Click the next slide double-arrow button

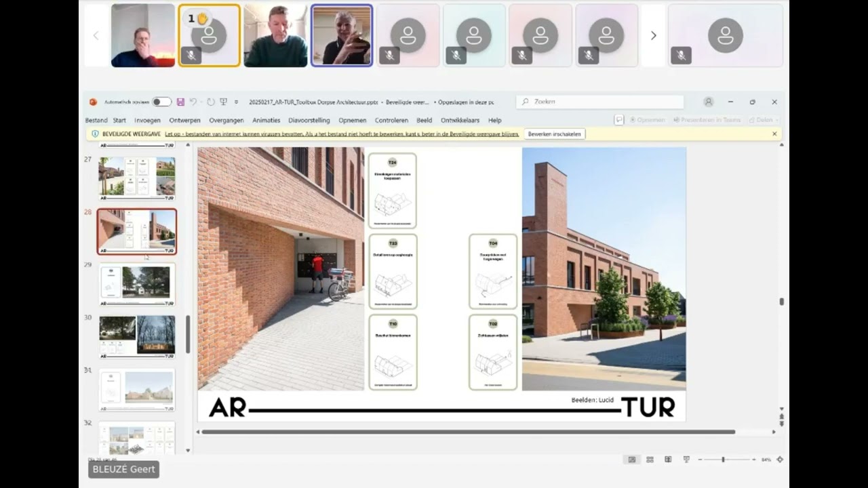782,424
